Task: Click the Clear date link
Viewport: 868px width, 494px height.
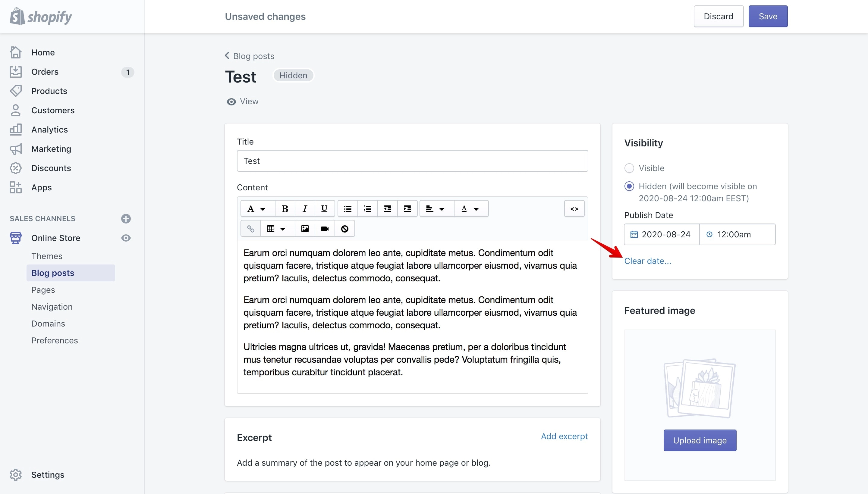Action: click(647, 261)
